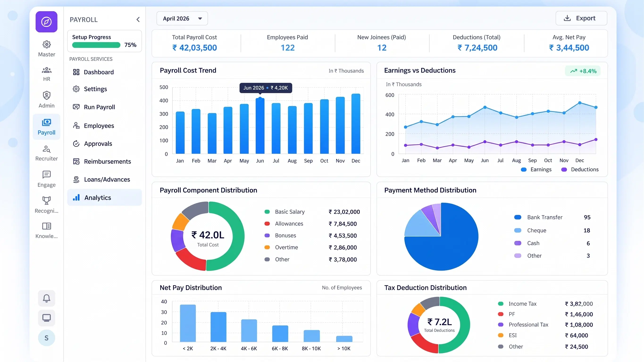The height and width of the screenshot is (362, 644).
Task: Click the Export button
Action: [x=581, y=18]
